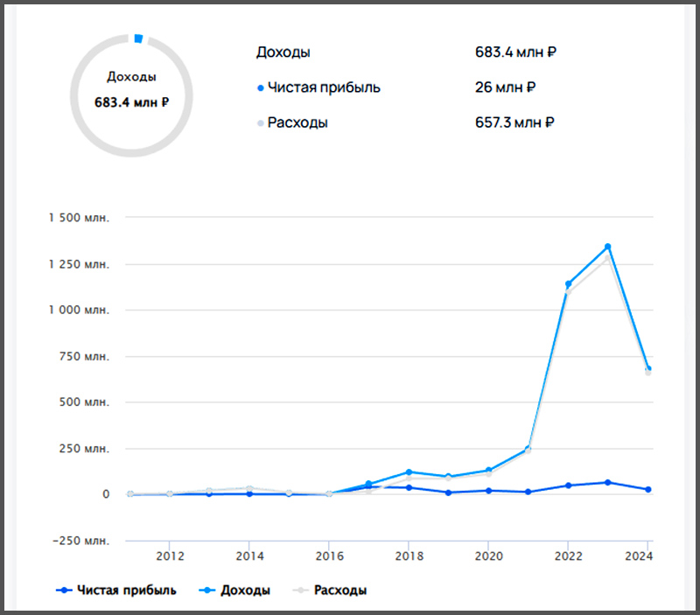This screenshot has width=700, height=615.
Task: Click the 2020 label on the x-axis
Action: (488, 556)
